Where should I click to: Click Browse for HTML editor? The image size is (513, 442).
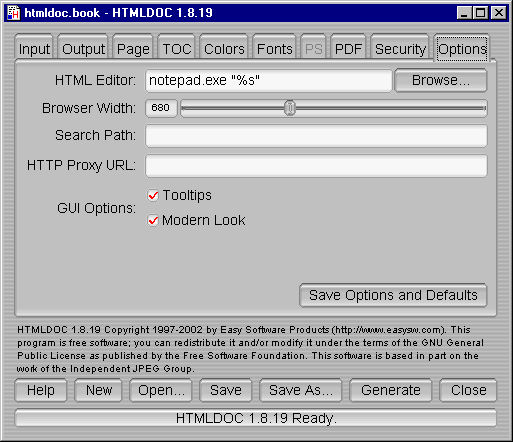point(441,80)
